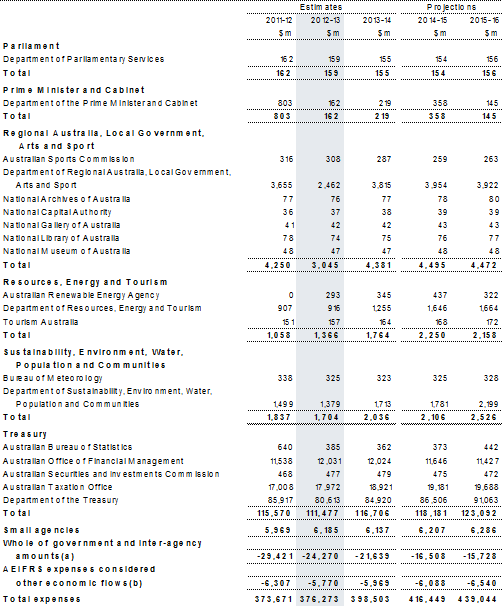504x606 pixels.
Task: Click the National Archives of Australia label
Action: (x=66, y=199)
